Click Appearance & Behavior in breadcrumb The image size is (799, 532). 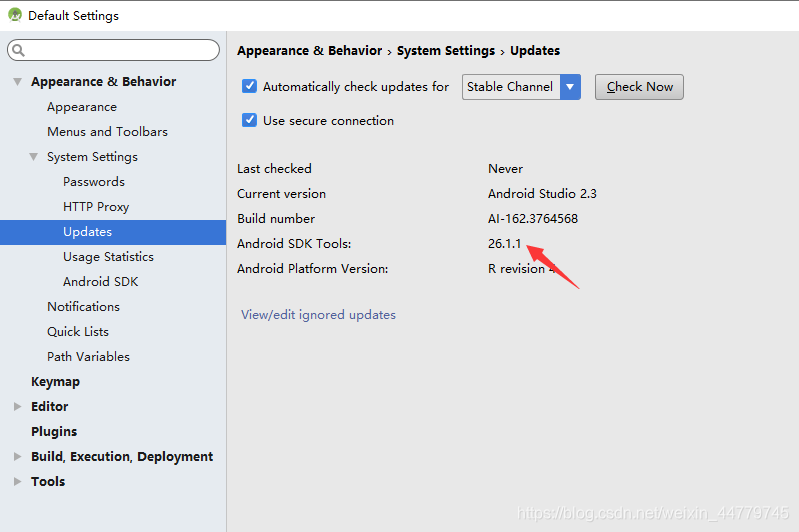[x=309, y=50]
